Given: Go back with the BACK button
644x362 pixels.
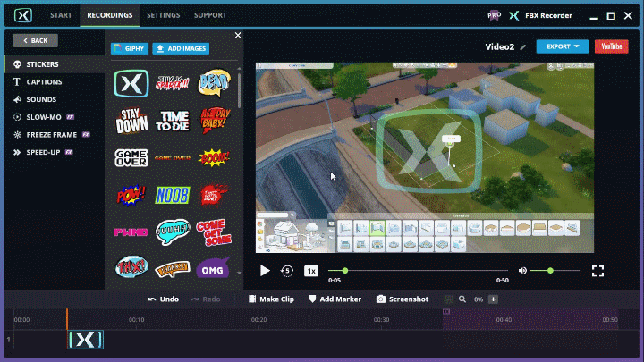Looking at the screenshot, I should 35,40.
